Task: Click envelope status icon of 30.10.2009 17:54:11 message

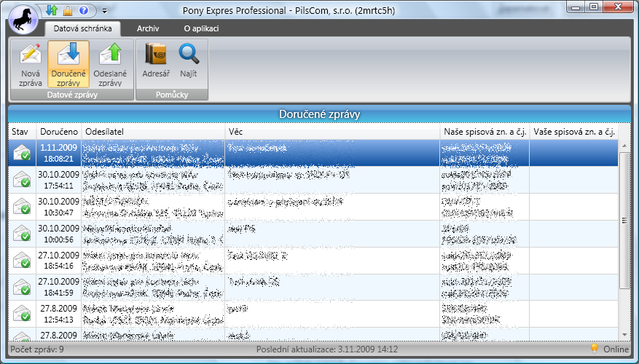Action: click(22, 180)
